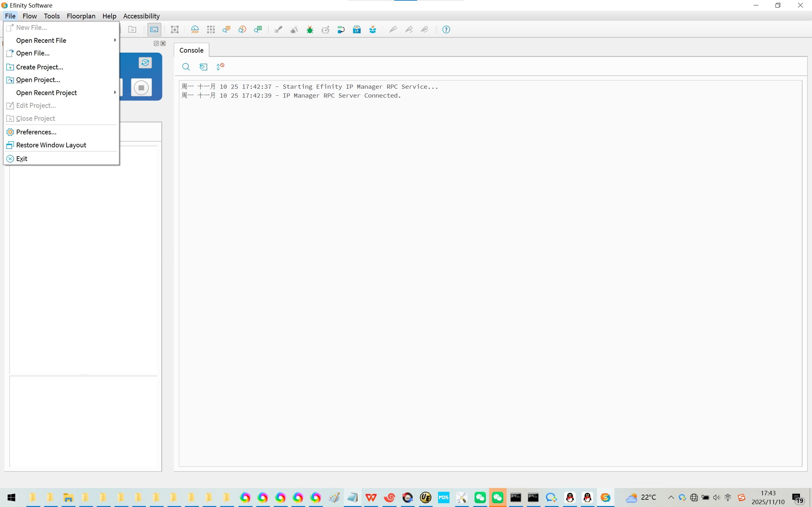Image resolution: width=812 pixels, height=507 pixels.
Task: Toggle console auto-scroll lock icon
Action: click(220, 67)
